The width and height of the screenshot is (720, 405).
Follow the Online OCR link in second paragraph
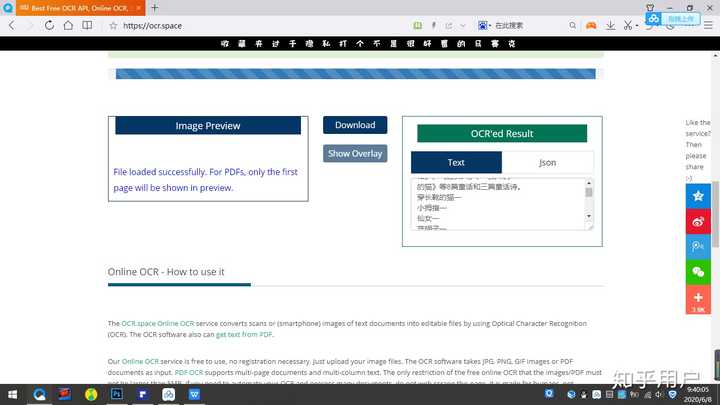[x=140, y=361]
